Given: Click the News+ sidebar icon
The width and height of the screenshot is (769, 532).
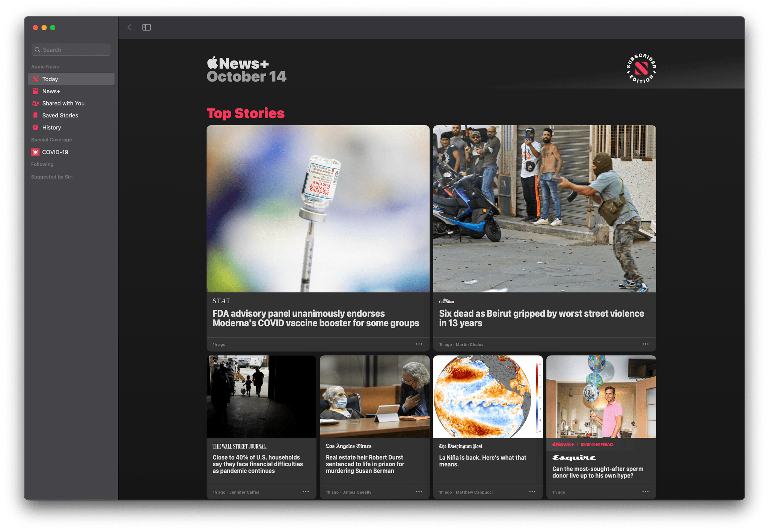Looking at the screenshot, I should click(35, 91).
